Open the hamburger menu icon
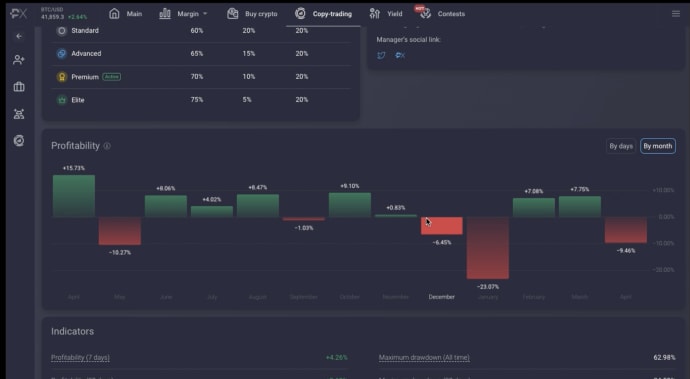 [675, 14]
